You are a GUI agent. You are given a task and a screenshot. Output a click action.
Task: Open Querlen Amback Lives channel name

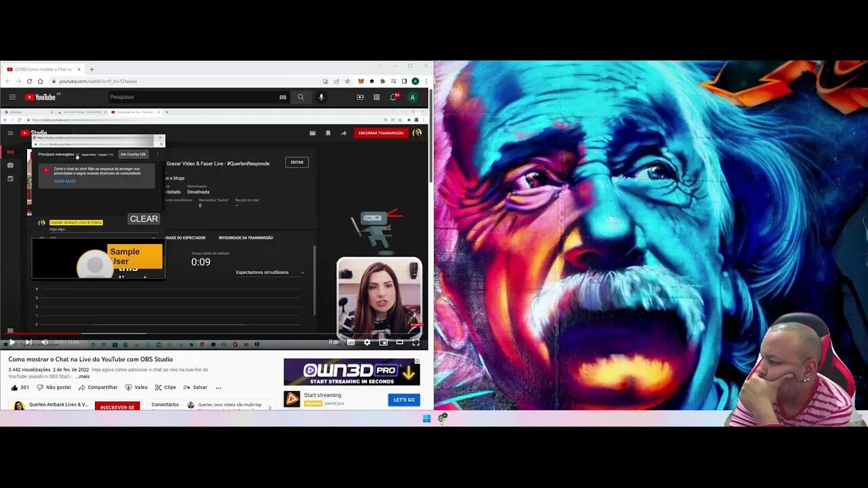click(x=58, y=405)
